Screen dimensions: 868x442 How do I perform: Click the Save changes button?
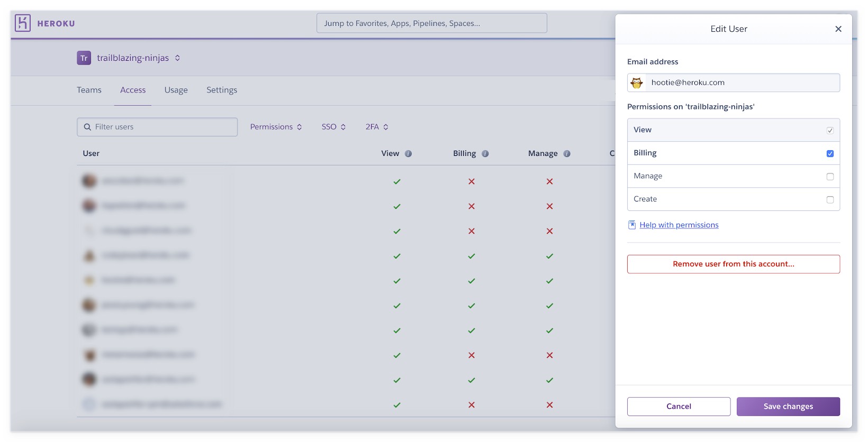pos(788,407)
